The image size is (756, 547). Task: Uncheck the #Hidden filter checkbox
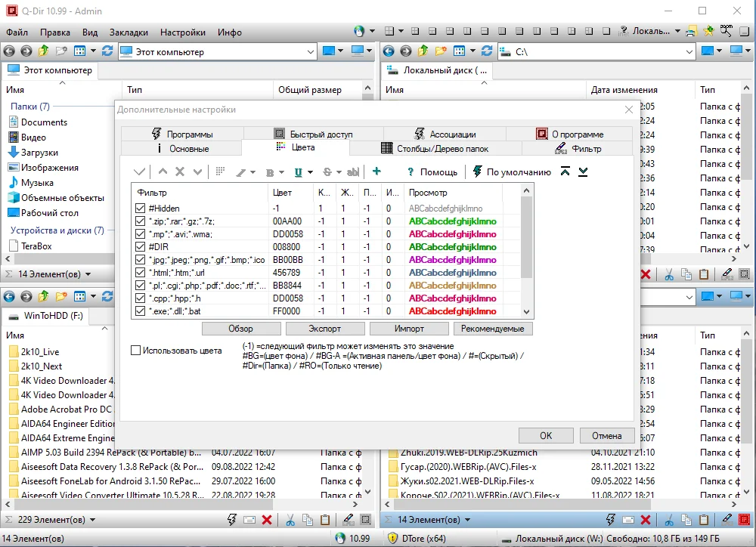pyautogui.click(x=141, y=209)
